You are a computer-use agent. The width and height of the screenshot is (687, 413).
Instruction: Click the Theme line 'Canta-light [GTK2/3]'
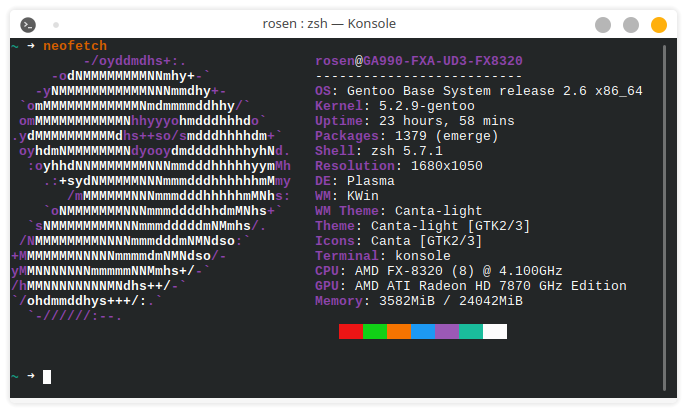[422, 226]
